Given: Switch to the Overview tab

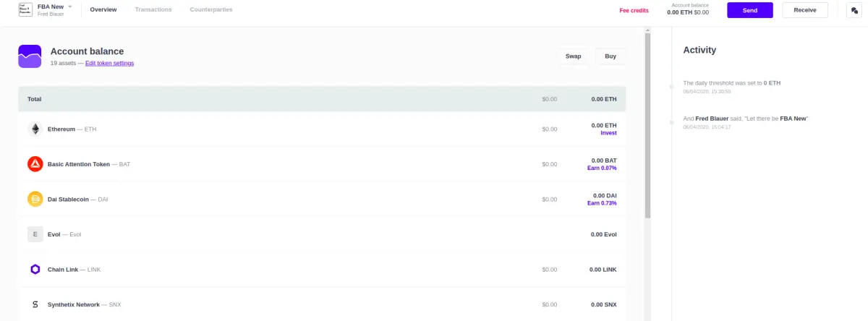Looking at the screenshot, I should [103, 10].
